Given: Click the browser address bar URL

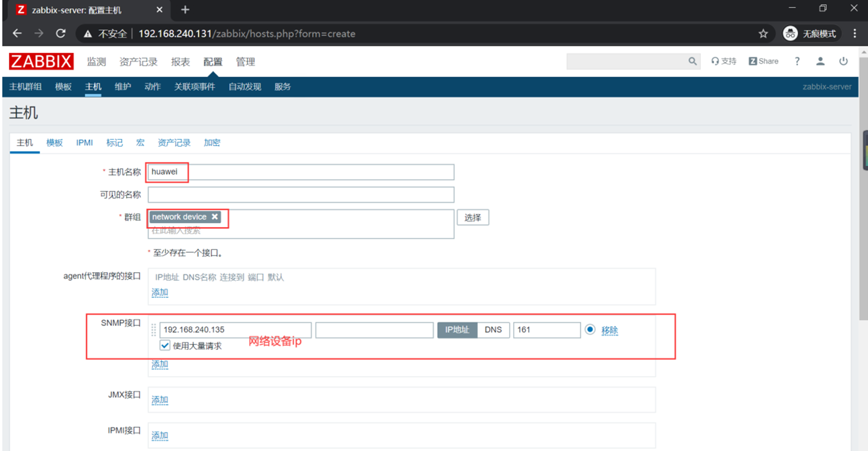Looking at the screenshot, I should coord(247,34).
